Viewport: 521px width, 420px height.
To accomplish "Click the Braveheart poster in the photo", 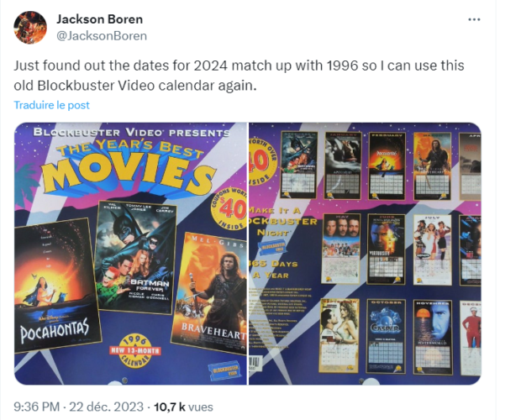I will coord(209,294).
